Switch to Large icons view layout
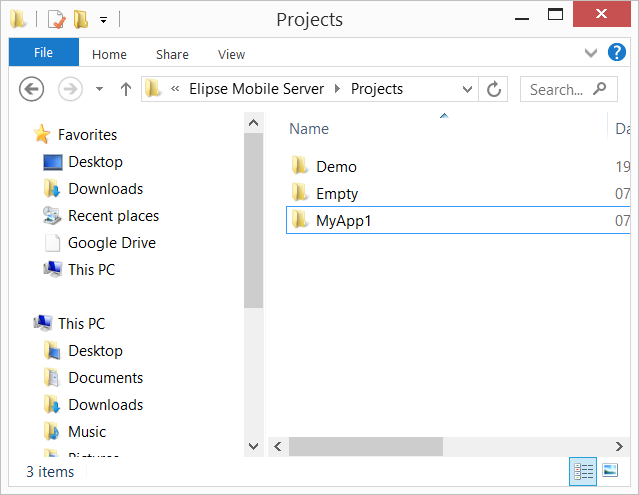The image size is (639, 495). tap(610, 471)
